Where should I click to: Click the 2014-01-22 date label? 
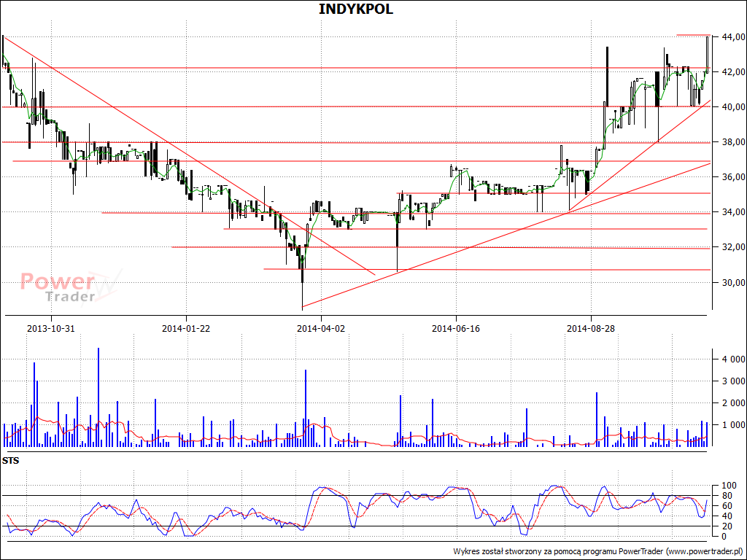click(x=186, y=329)
